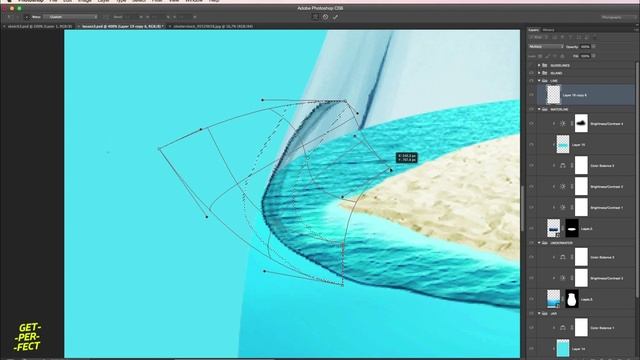Hide the WATERLINE group
Viewport: 640px width, 360px height.
[x=531, y=109]
